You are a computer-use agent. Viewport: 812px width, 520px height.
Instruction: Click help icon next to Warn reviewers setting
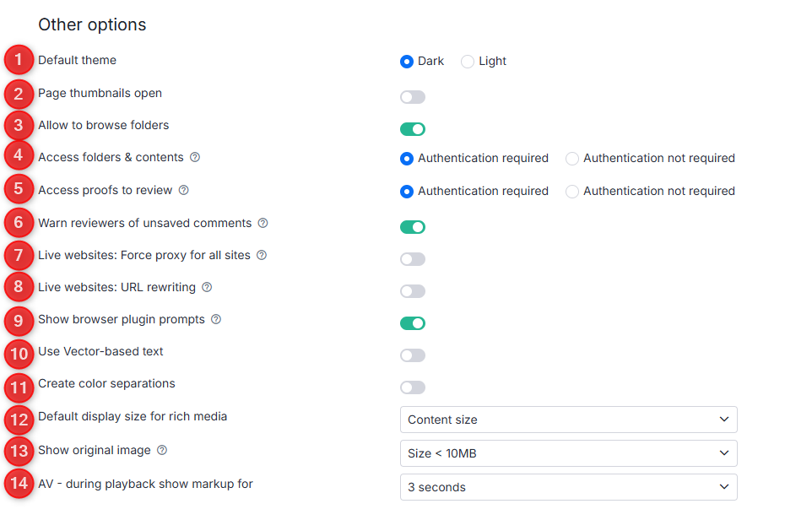(263, 223)
